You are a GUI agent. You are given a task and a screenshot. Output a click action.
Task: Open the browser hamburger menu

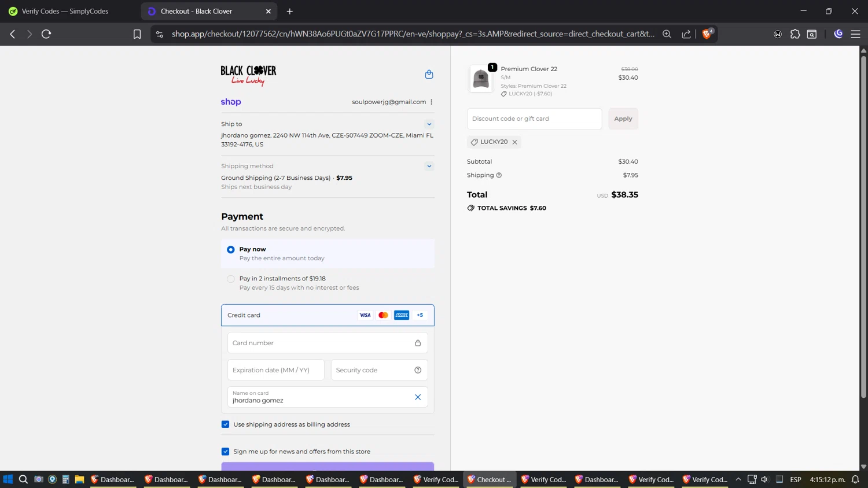click(x=855, y=34)
